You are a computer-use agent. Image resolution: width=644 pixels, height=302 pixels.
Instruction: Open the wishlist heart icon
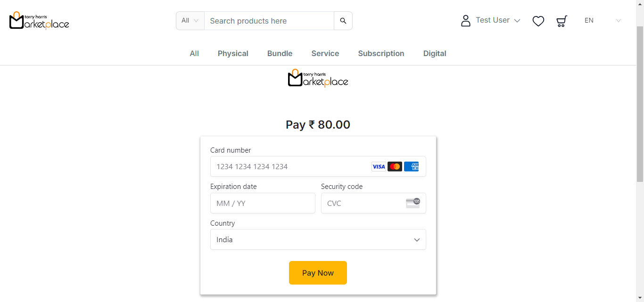pos(538,21)
